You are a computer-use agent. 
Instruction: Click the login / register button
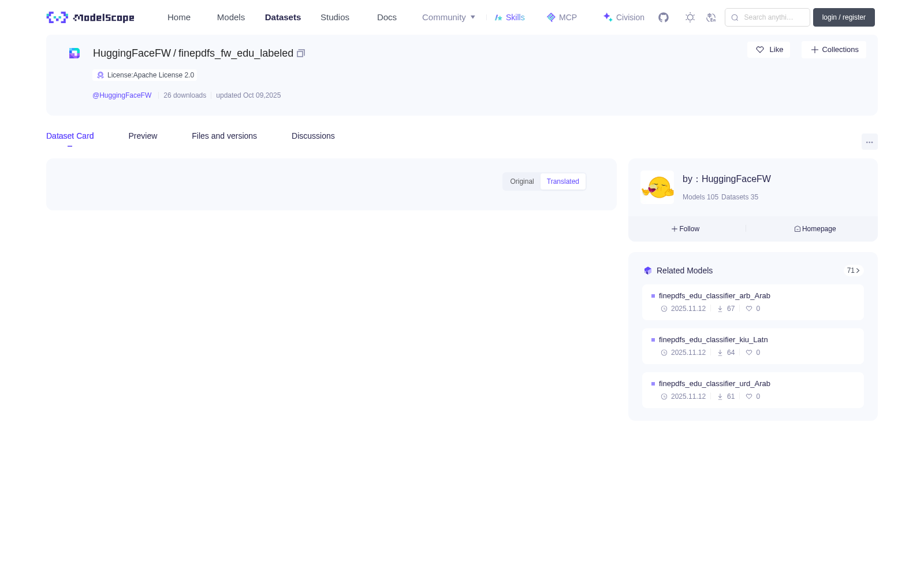click(844, 17)
